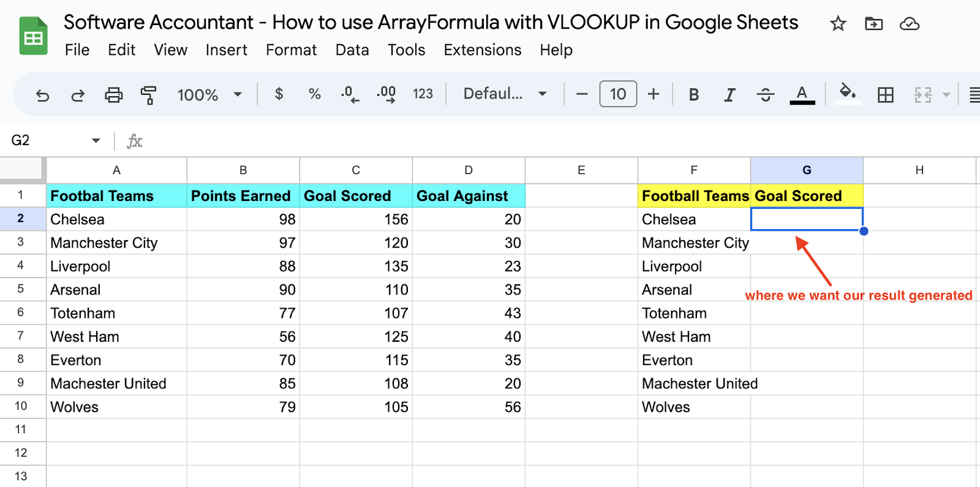
Task: Click the Google Sheets home logo
Action: [33, 36]
